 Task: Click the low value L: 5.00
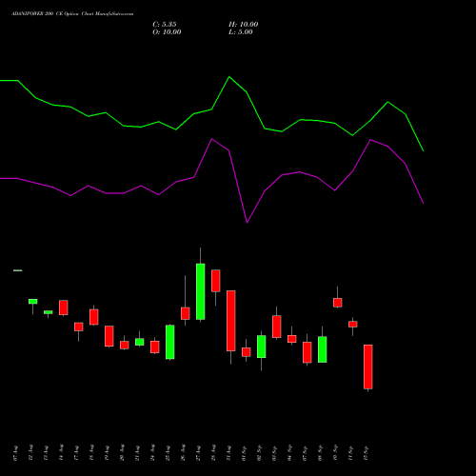[241, 32]
